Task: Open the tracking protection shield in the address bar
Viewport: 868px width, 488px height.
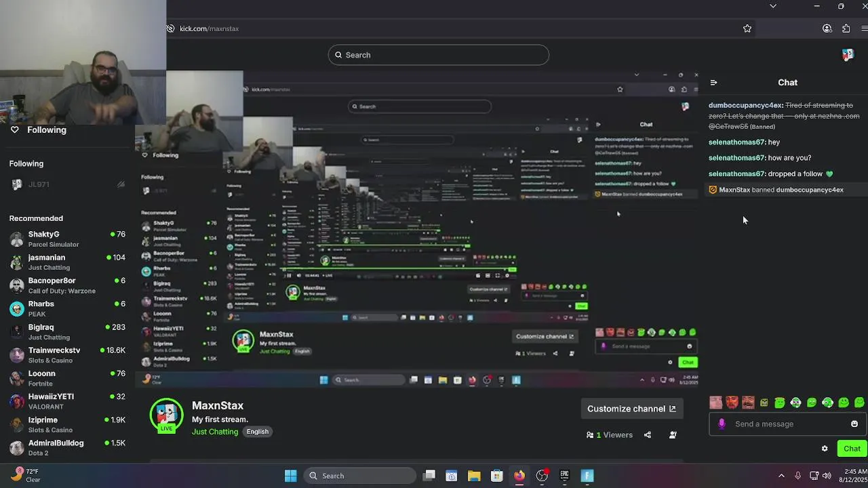Action: (171, 28)
